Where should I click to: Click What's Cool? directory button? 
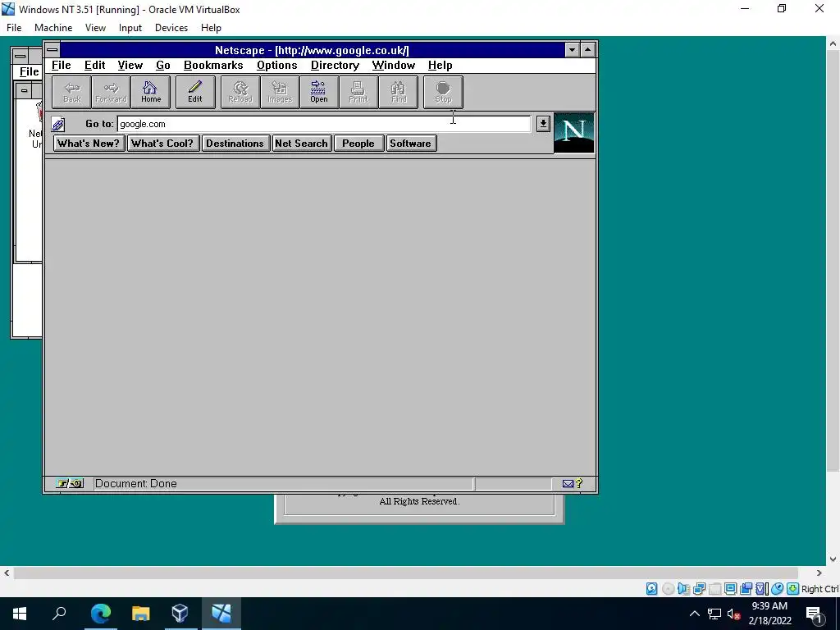pyautogui.click(x=162, y=143)
